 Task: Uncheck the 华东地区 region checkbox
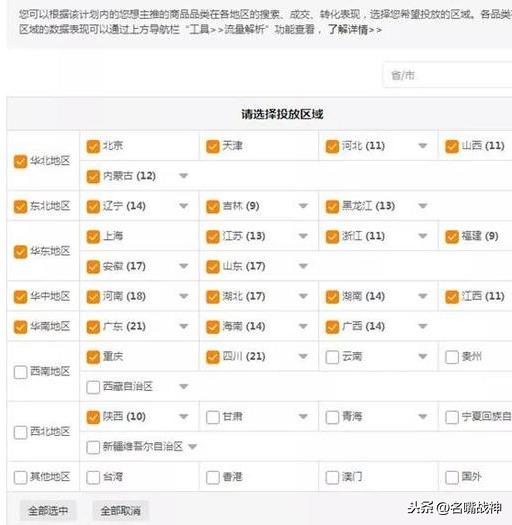(x=20, y=251)
